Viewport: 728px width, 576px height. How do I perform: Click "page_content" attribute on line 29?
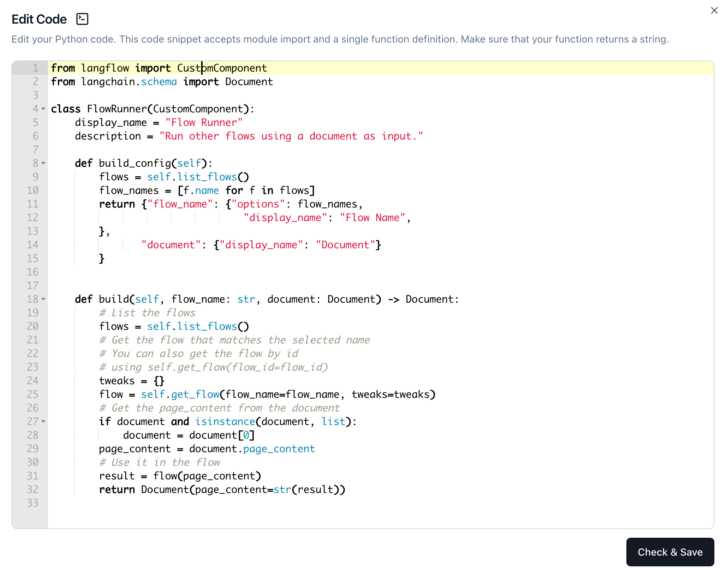point(279,449)
